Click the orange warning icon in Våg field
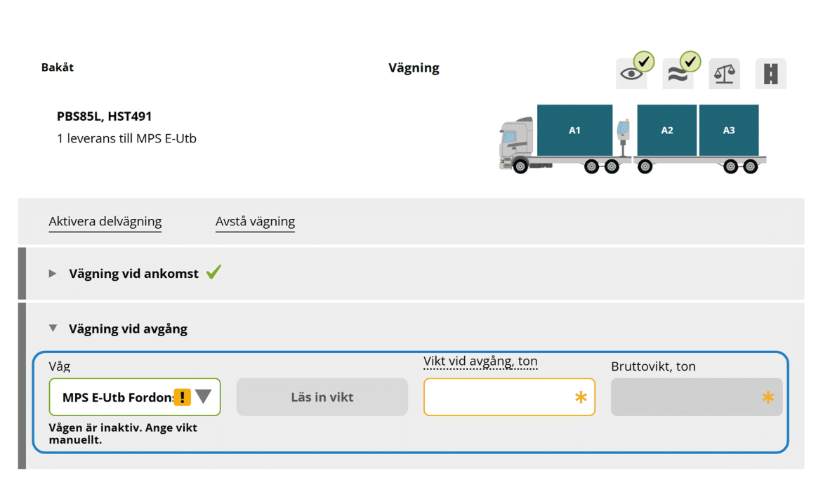This screenshot has height=504, width=830. coord(182,397)
